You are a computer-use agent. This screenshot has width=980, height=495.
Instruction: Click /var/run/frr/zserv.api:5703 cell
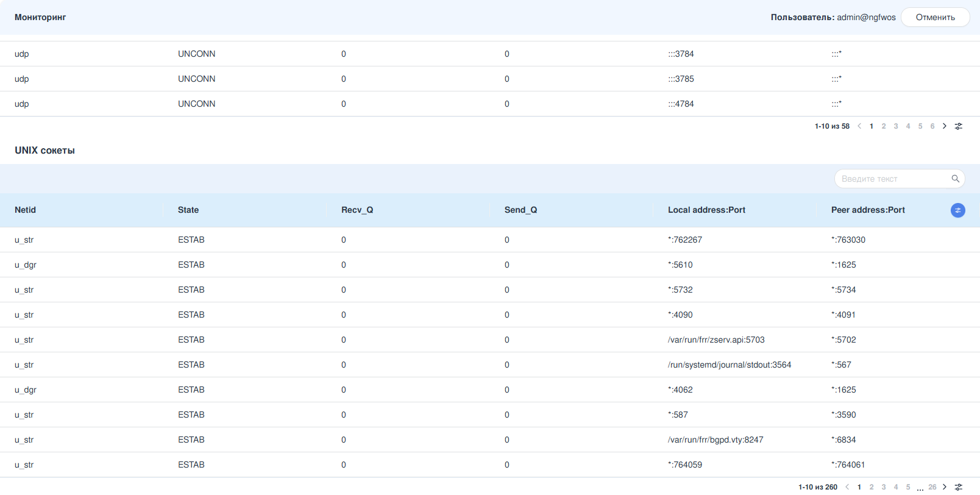(716, 340)
